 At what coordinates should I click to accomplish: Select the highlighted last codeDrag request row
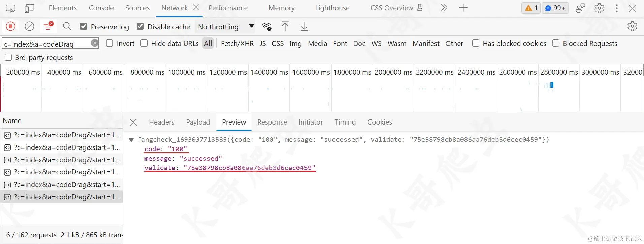pyautogui.click(x=61, y=197)
